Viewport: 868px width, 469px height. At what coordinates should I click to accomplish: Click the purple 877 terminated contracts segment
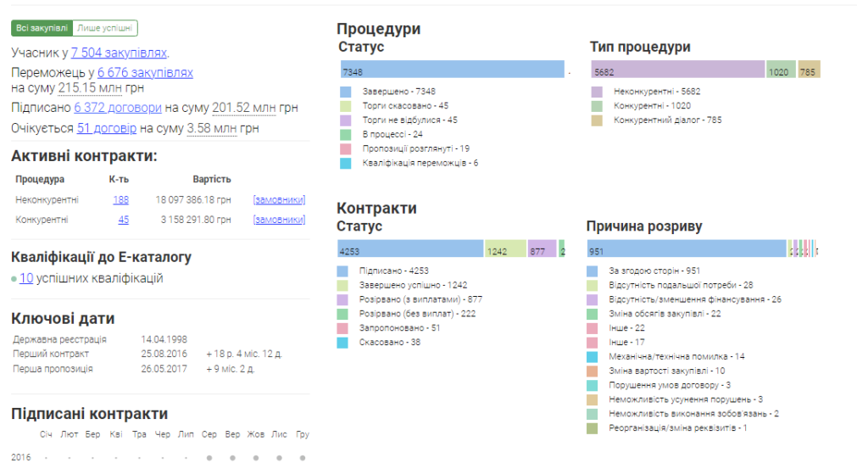[x=542, y=251]
